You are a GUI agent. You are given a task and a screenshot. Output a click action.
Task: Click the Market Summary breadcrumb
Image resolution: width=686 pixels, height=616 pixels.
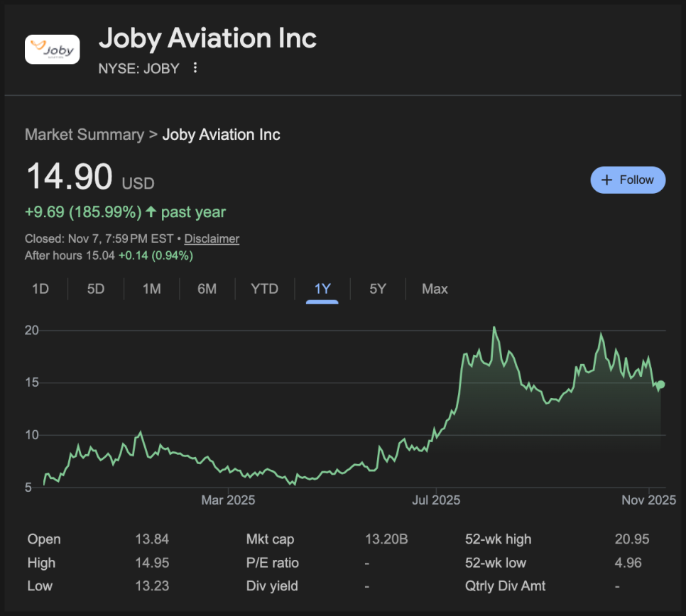pos(84,134)
